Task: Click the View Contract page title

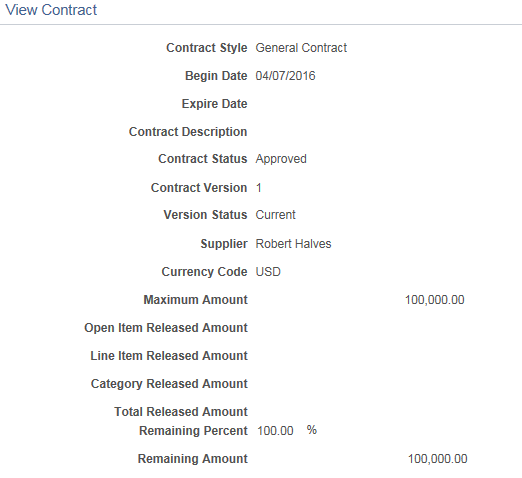Action: (51, 10)
